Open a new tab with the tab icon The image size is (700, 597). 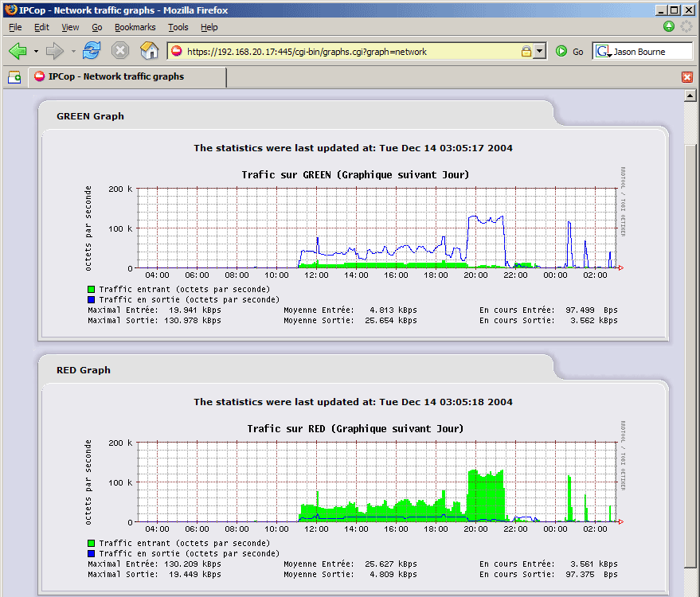click(14, 77)
